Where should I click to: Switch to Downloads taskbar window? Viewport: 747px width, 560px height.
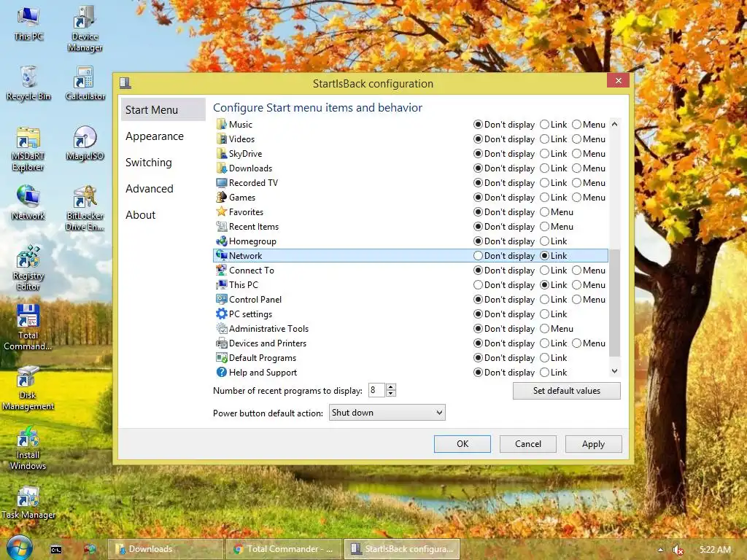click(x=166, y=549)
